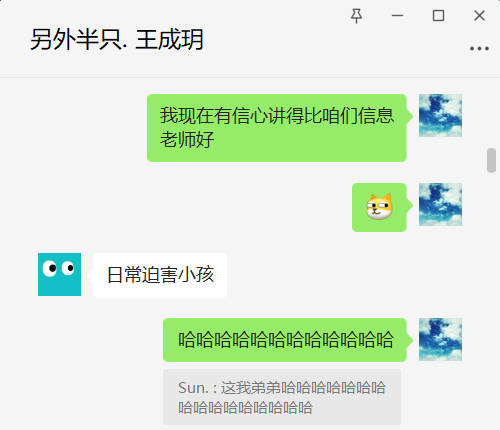Select the green 哈哈哈哈 message bubble
Image resolution: width=500 pixels, height=430 pixels.
pyautogui.click(x=285, y=340)
